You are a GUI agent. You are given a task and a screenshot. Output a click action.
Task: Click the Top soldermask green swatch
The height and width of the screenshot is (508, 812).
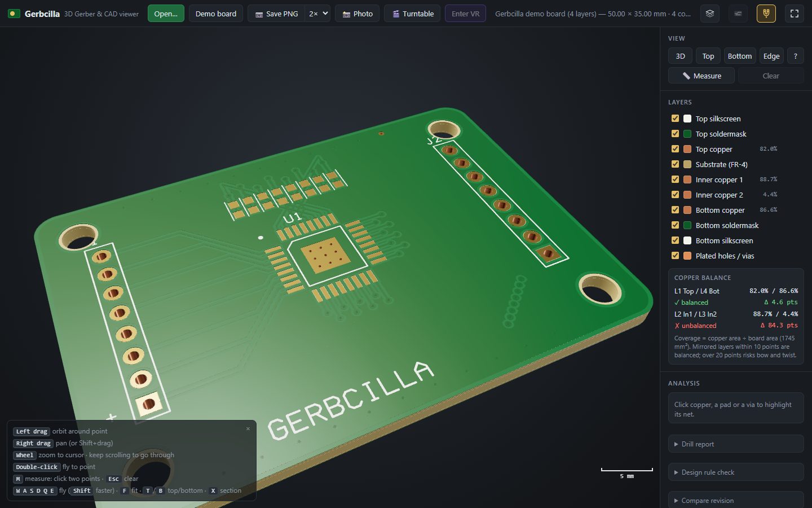pos(687,134)
